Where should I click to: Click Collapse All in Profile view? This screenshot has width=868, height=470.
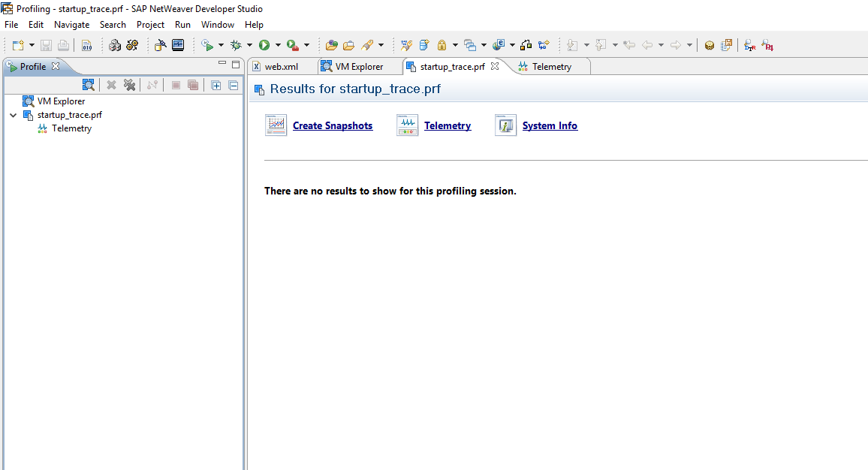coord(234,86)
